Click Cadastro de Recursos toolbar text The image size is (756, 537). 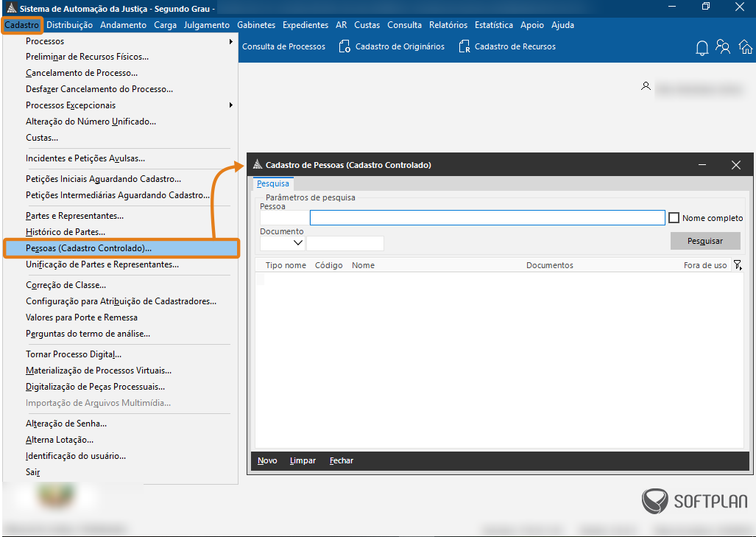click(x=515, y=46)
